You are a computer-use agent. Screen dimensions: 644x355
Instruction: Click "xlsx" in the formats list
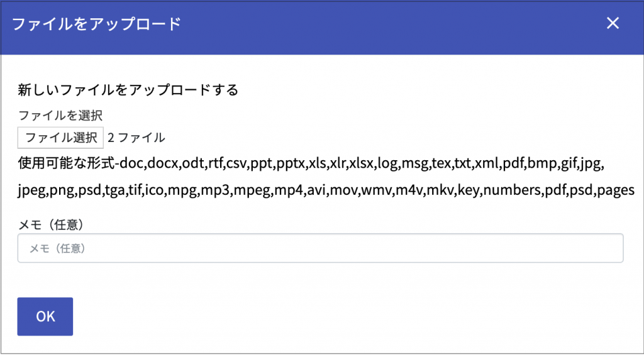pyautogui.click(x=360, y=165)
